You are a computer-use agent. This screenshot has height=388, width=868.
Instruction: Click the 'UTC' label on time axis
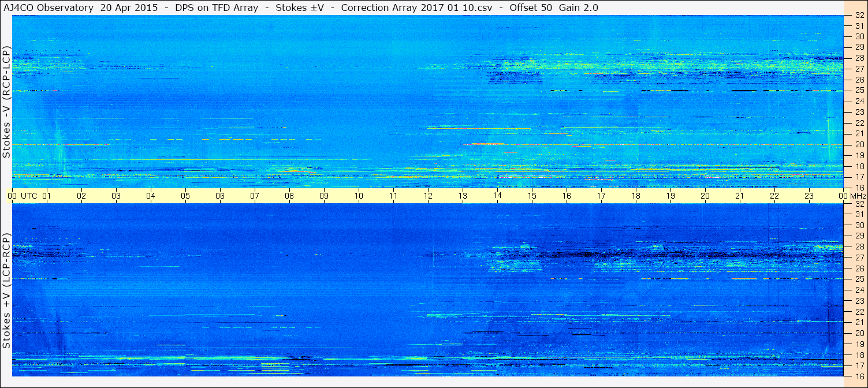[29, 196]
